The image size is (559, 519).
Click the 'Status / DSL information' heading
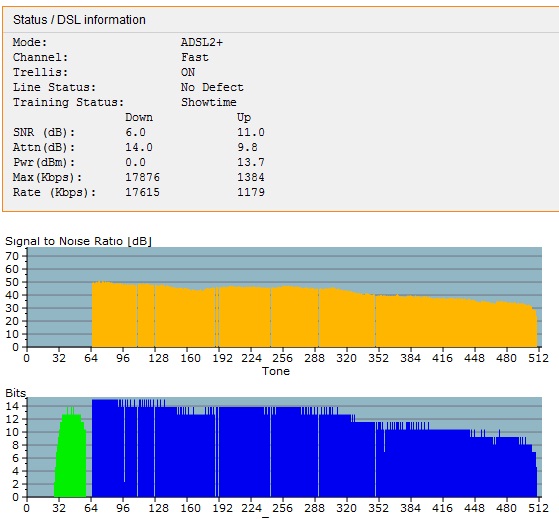(x=79, y=20)
